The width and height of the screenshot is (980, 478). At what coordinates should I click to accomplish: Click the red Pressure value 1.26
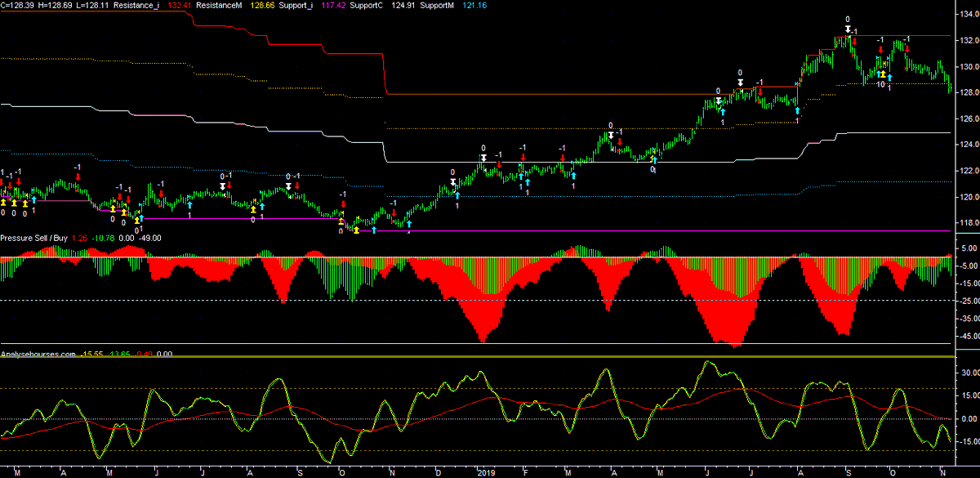[x=79, y=238]
